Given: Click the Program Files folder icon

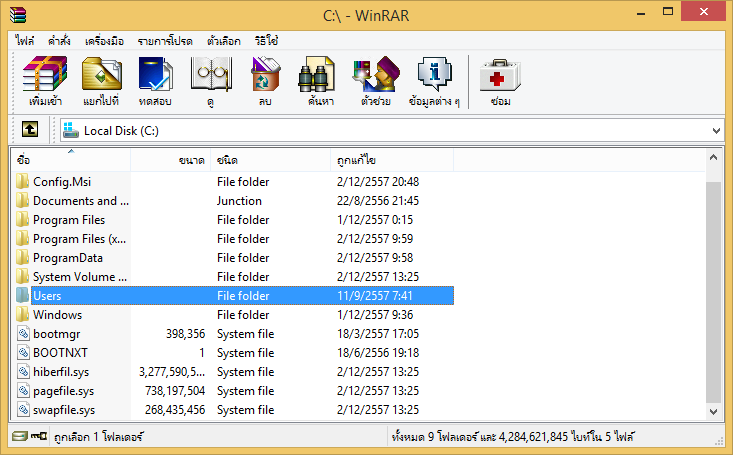Looking at the screenshot, I should 22,219.
